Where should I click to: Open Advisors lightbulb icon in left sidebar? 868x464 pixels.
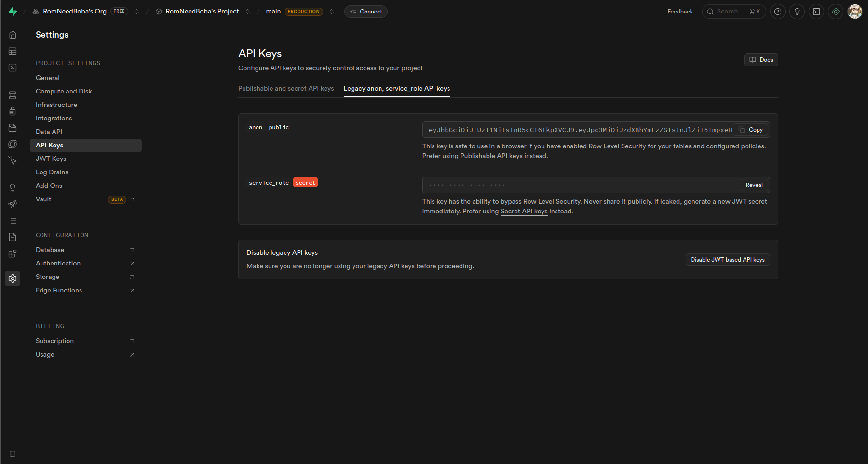pos(13,188)
